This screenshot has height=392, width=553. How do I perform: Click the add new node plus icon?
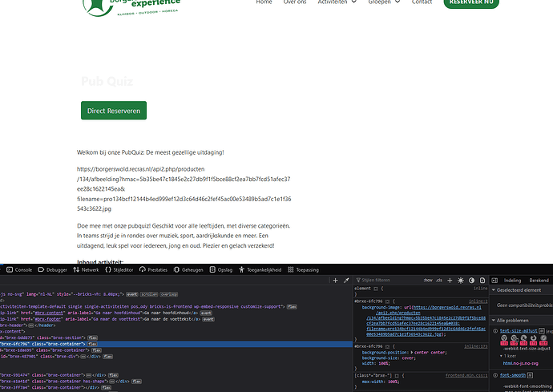335,280
